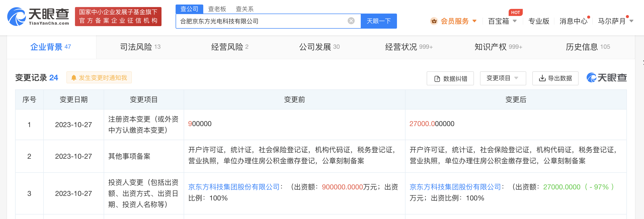Select the 公司发展 tab
This screenshot has width=644, height=219.
point(319,47)
